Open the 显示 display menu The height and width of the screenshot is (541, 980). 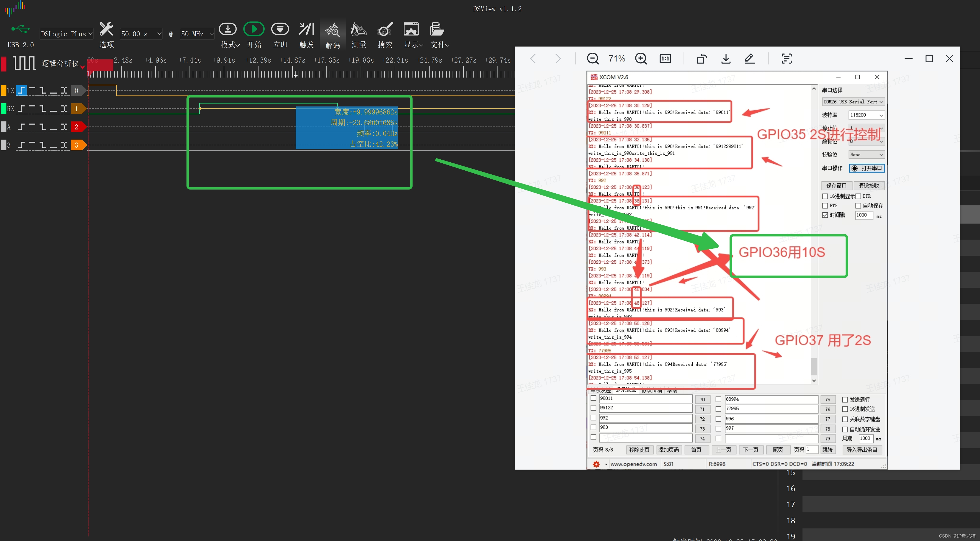(x=413, y=34)
